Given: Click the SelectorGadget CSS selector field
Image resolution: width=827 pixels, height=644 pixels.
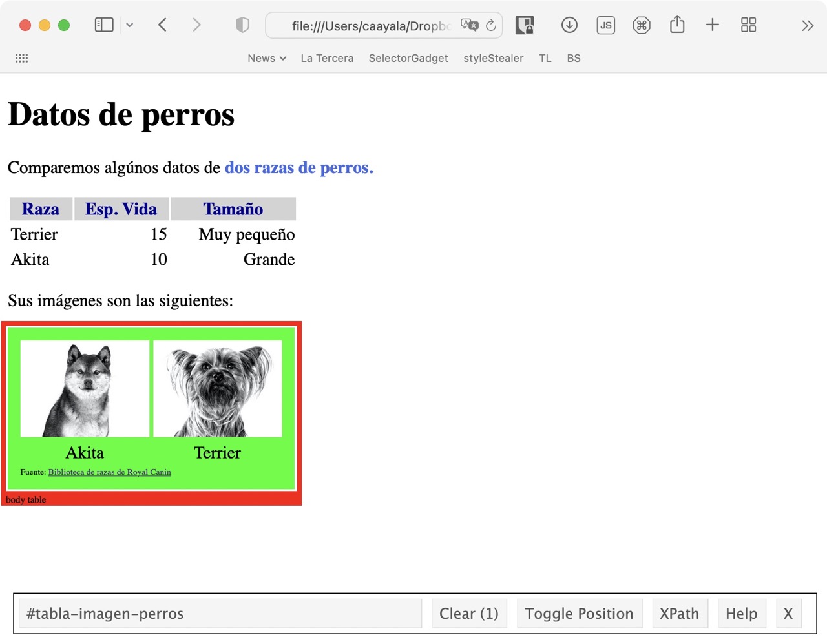Looking at the screenshot, I should click(x=220, y=614).
